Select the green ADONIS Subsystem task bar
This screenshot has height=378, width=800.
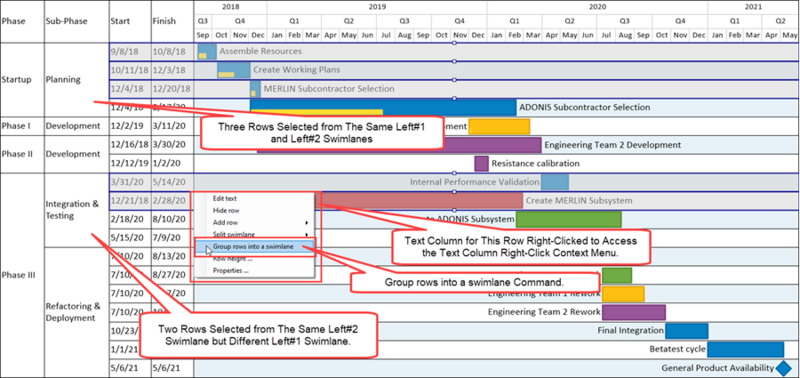click(568, 219)
